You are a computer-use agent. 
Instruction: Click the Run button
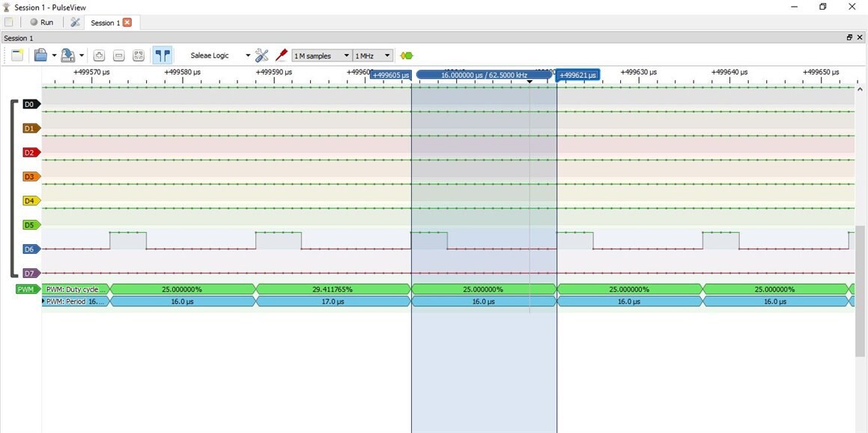point(41,22)
